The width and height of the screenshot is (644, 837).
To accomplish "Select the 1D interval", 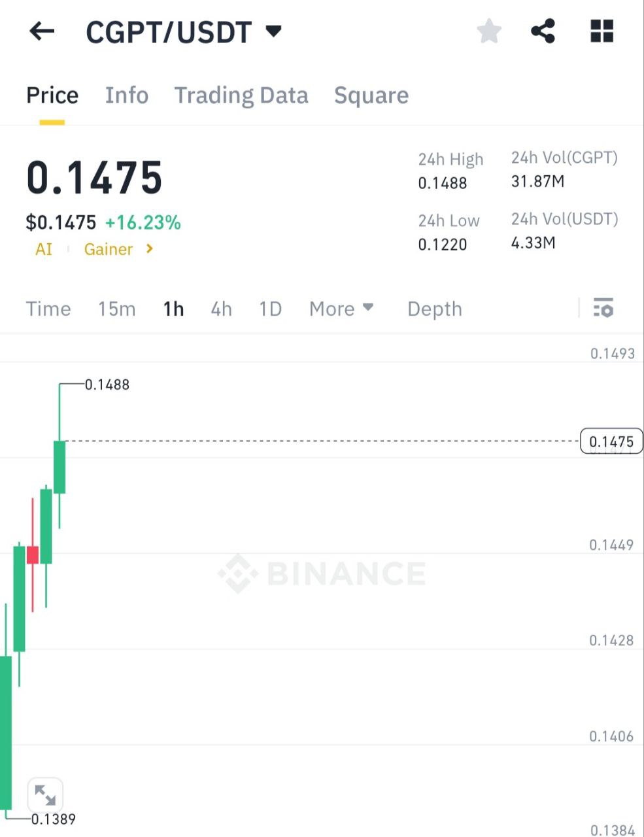I will pos(271,309).
